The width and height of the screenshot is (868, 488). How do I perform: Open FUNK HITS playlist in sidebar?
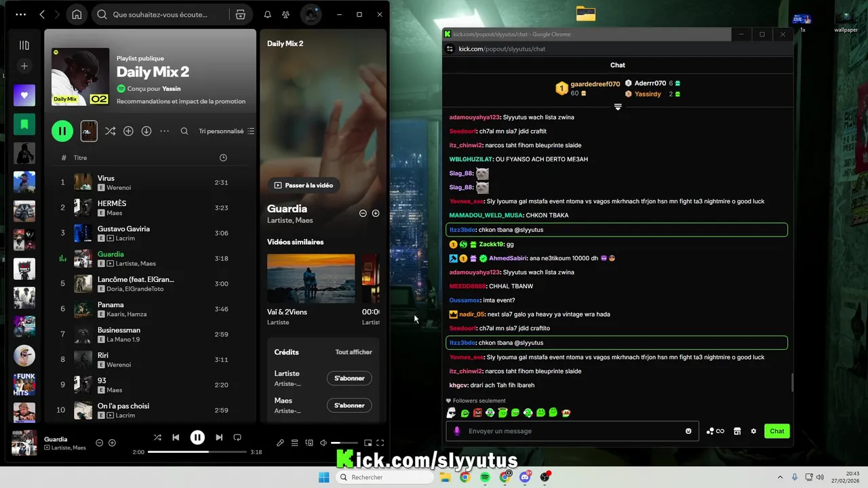(x=24, y=384)
